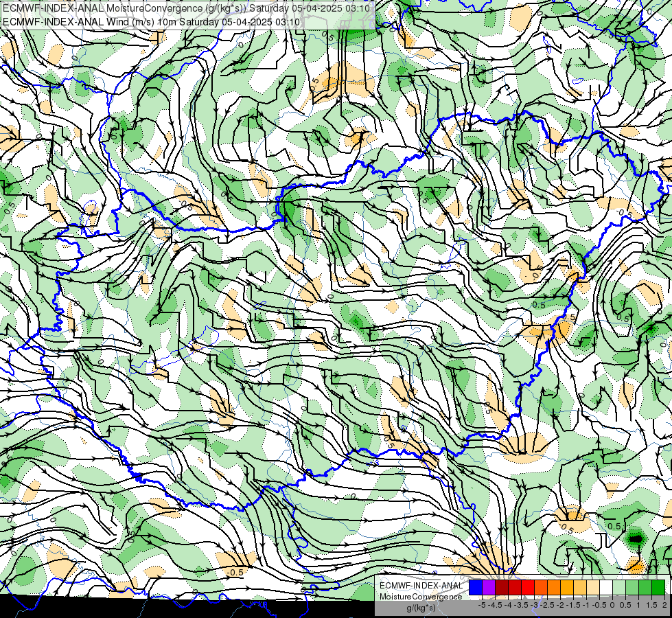Choose the palest green legend swatch
The height and width of the screenshot is (618, 672).
pyautogui.click(x=619, y=587)
